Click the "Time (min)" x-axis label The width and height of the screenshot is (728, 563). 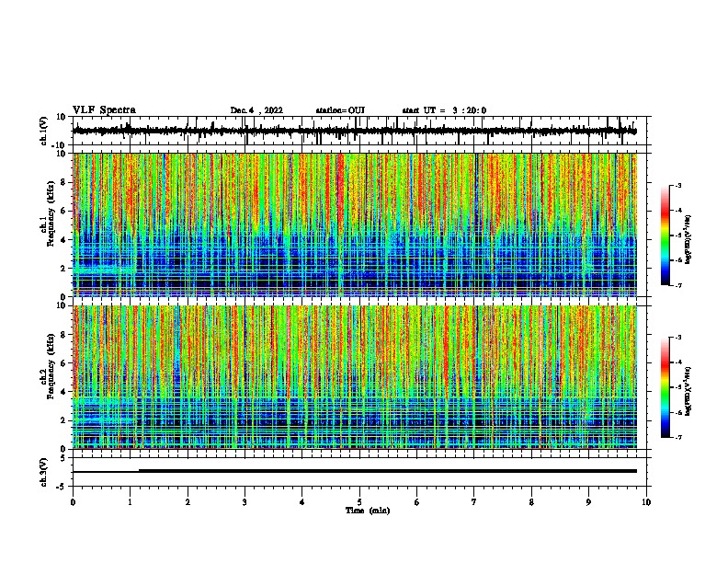pos(368,511)
